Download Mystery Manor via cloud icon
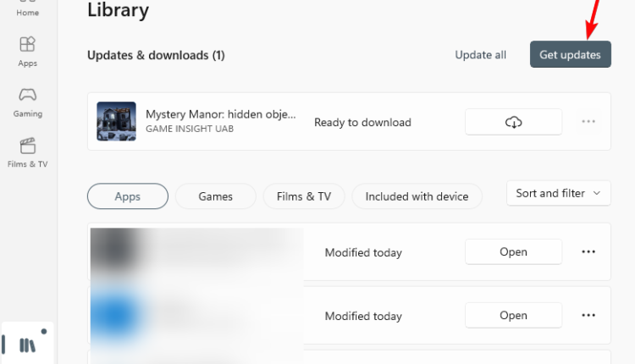 513,122
